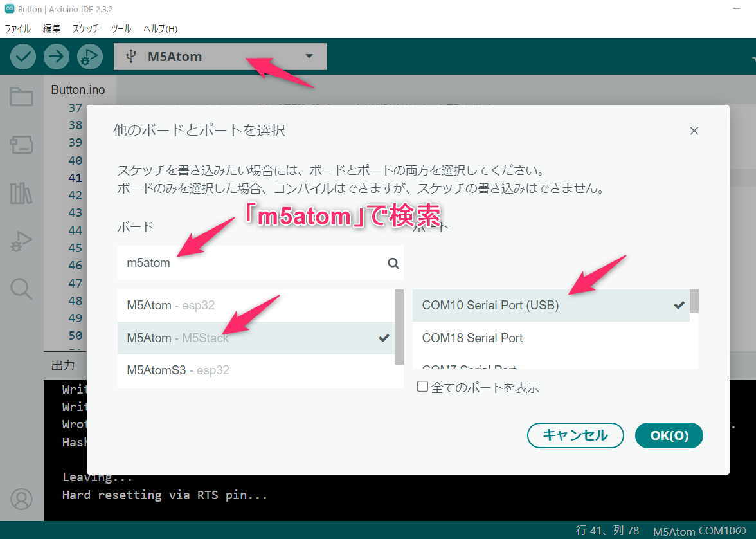This screenshot has height=539, width=756.
Task: Click the 行 41、列 78 status entry
Action: coord(607,531)
